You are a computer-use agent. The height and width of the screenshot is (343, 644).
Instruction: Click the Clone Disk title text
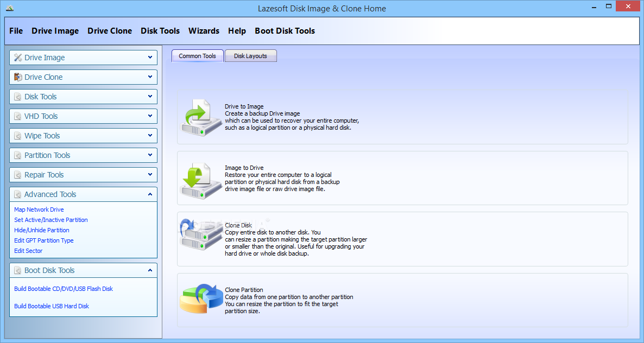pos(238,225)
